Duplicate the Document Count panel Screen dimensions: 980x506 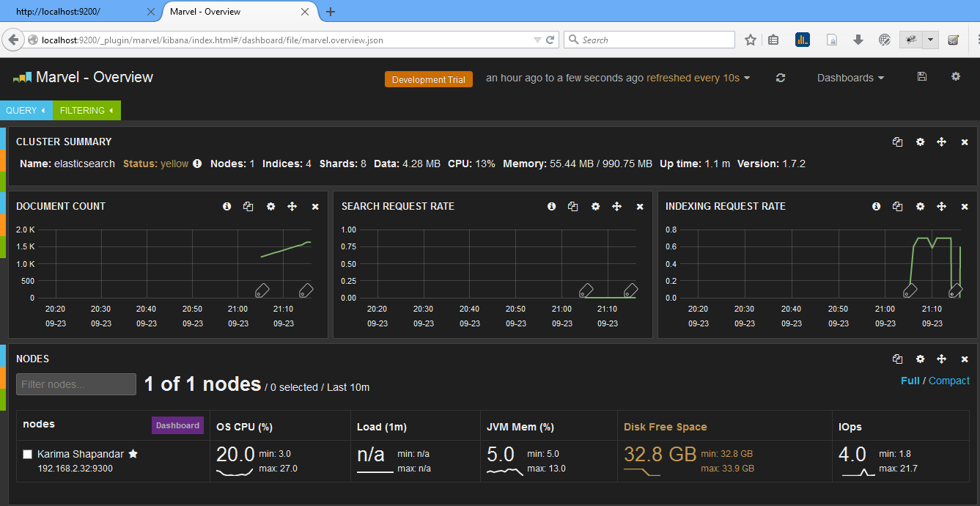coord(248,207)
